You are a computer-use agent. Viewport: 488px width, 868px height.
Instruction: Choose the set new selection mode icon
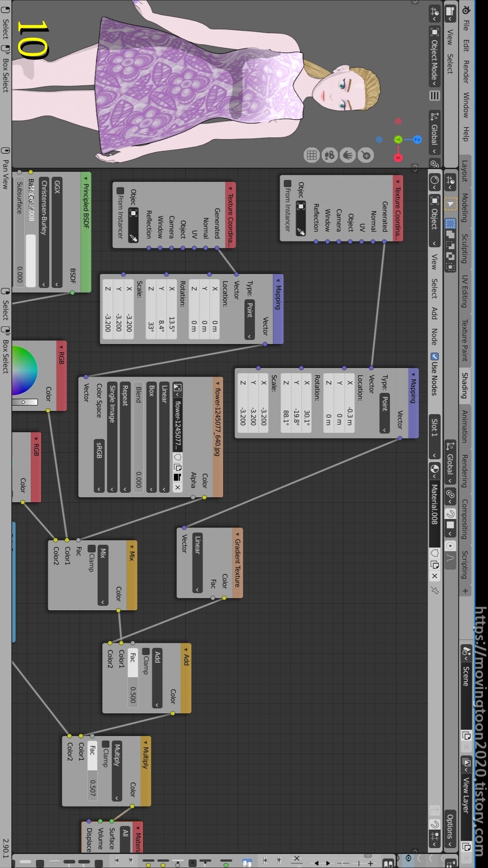click(x=450, y=223)
